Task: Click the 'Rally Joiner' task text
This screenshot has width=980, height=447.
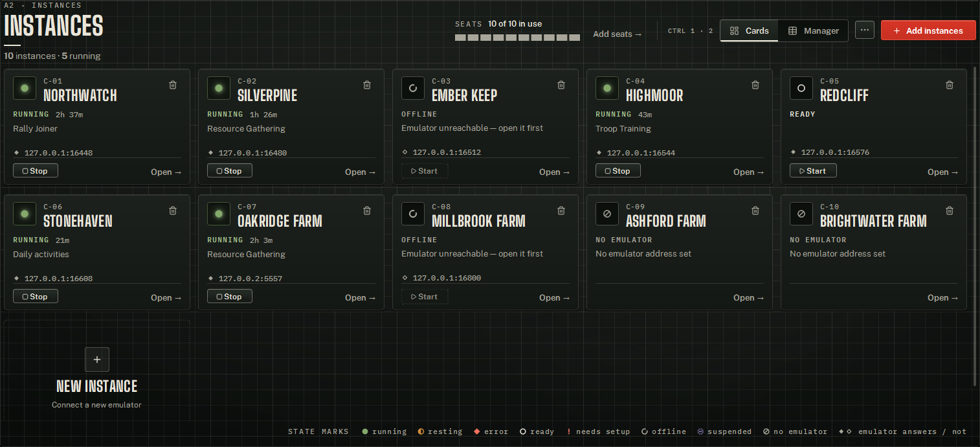Action: pyautogui.click(x=35, y=128)
